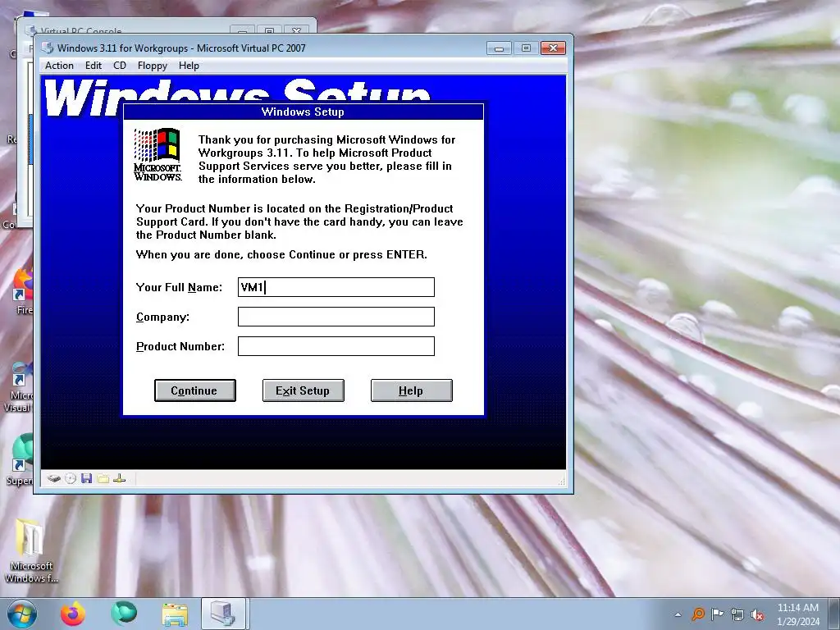Open the Firefox desktop shortcut
Viewport: 840px width, 630px height.
tap(22, 292)
